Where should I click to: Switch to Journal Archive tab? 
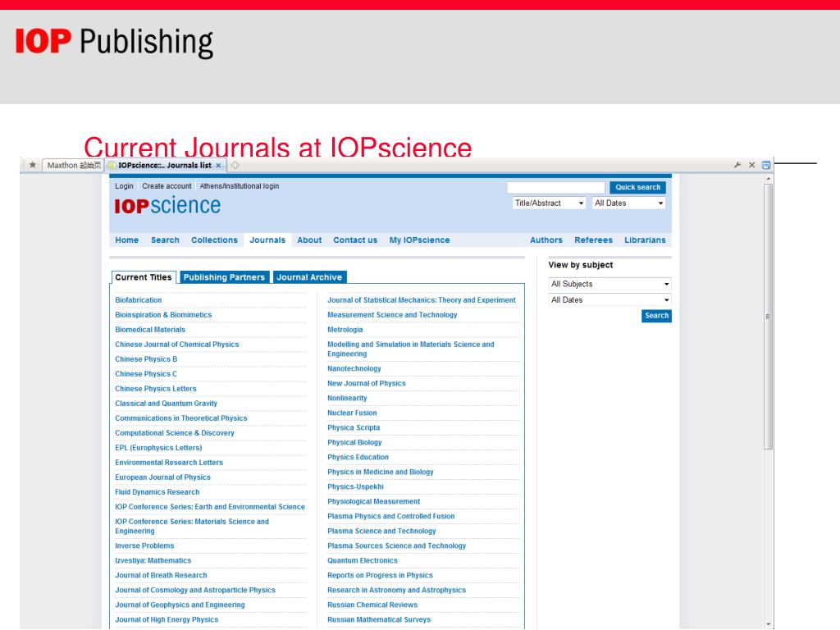309,277
